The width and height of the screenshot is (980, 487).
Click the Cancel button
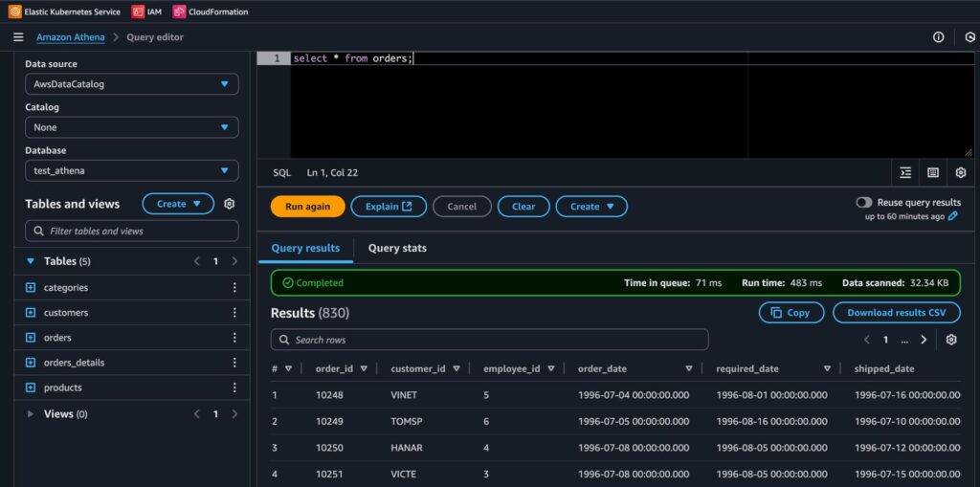(x=462, y=207)
